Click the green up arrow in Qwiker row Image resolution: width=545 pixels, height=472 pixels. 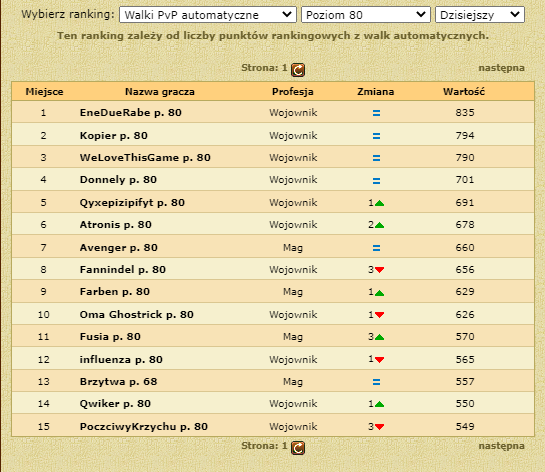pos(380,404)
